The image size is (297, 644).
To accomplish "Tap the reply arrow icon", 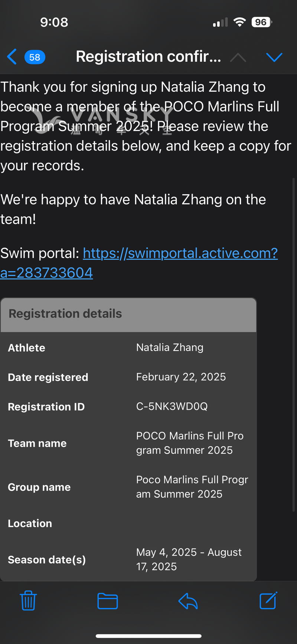I will (x=188, y=601).
